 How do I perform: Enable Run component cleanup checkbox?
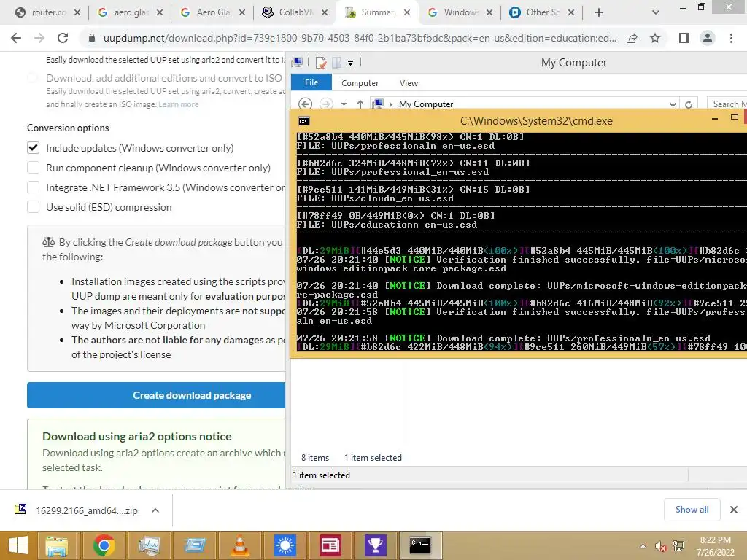[x=33, y=168]
